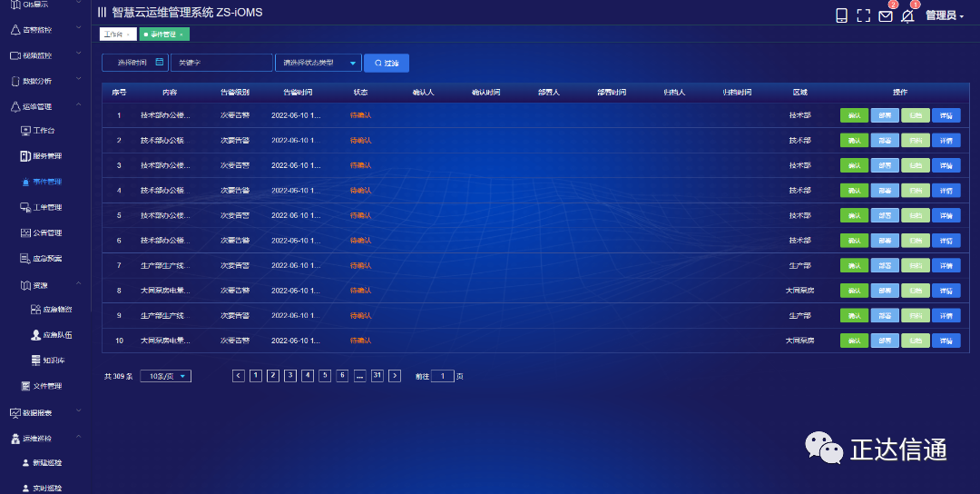Go to page 2 in pagination
The image size is (980, 494).
(x=272, y=376)
